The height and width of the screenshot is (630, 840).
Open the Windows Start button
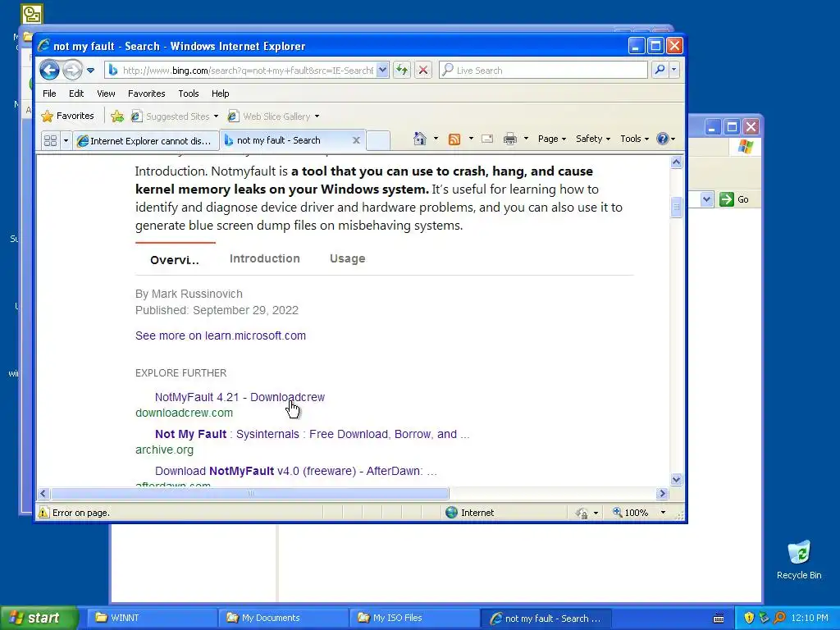click(39, 618)
